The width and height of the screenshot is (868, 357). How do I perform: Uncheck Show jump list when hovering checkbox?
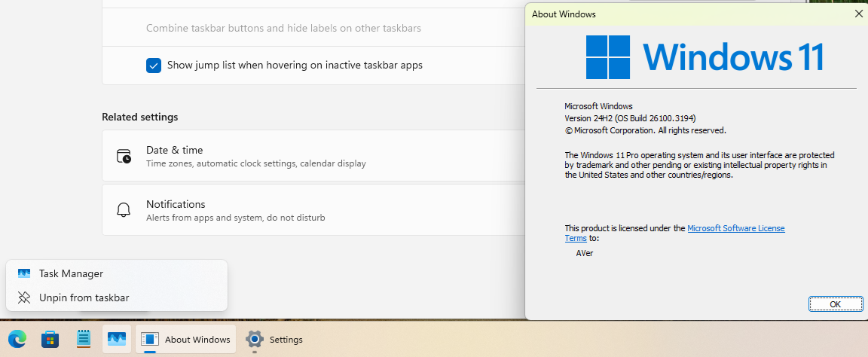154,66
